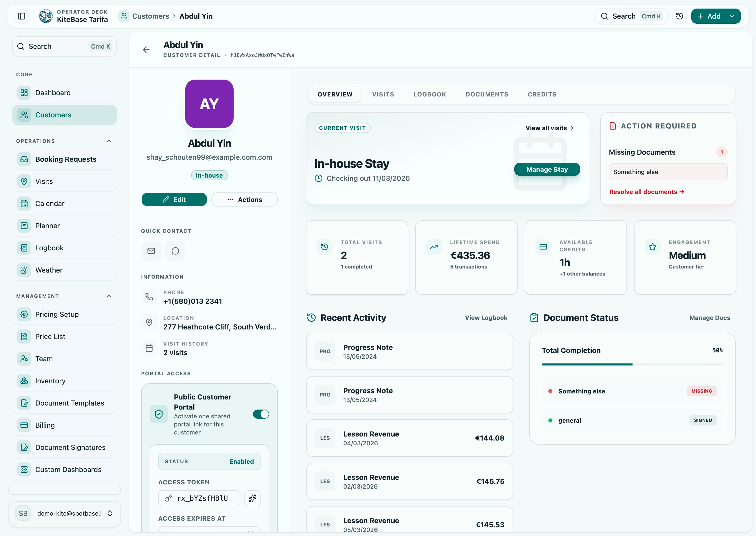Open the demo-kite account switcher
This screenshot has width=756, height=536.
65,514
